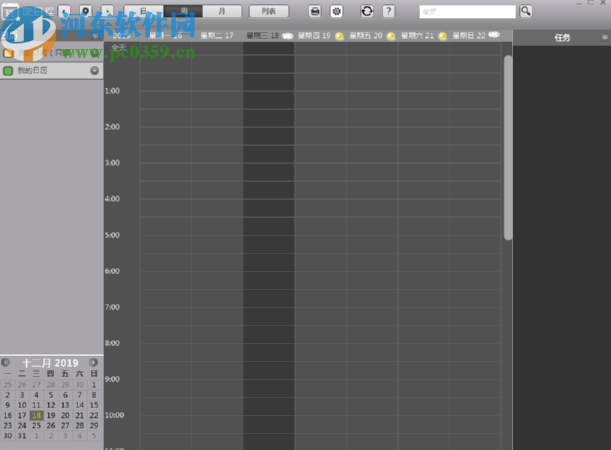
Task: Show next month in the mini calendar
Action: click(93, 362)
